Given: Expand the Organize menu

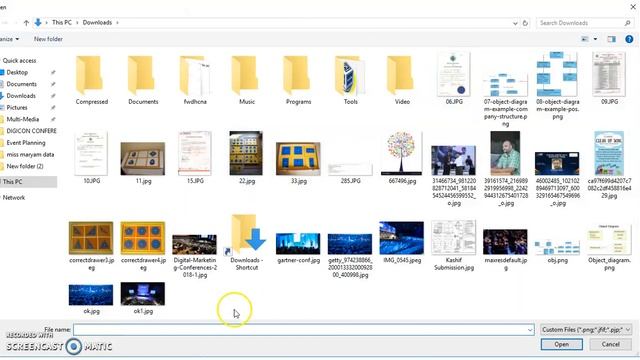Looking at the screenshot, I should [9, 39].
